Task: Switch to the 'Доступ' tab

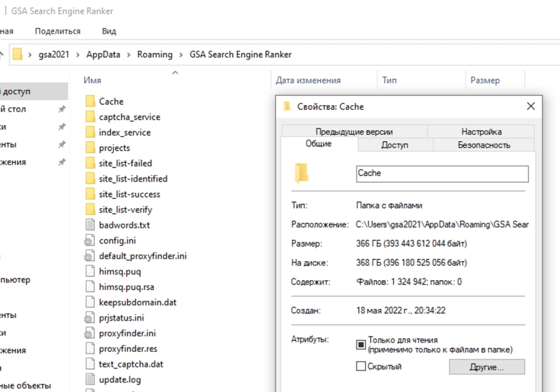Action: click(x=395, y=145)
